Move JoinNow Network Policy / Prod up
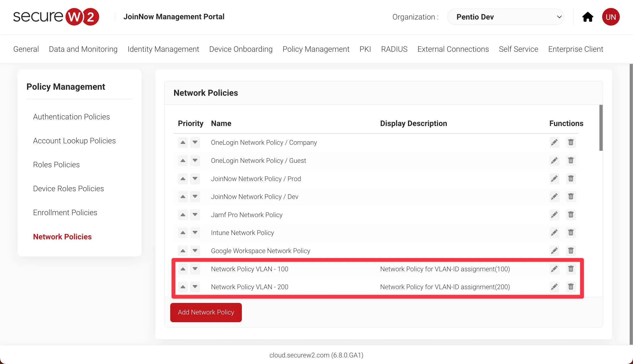 [x=183, y=179]
